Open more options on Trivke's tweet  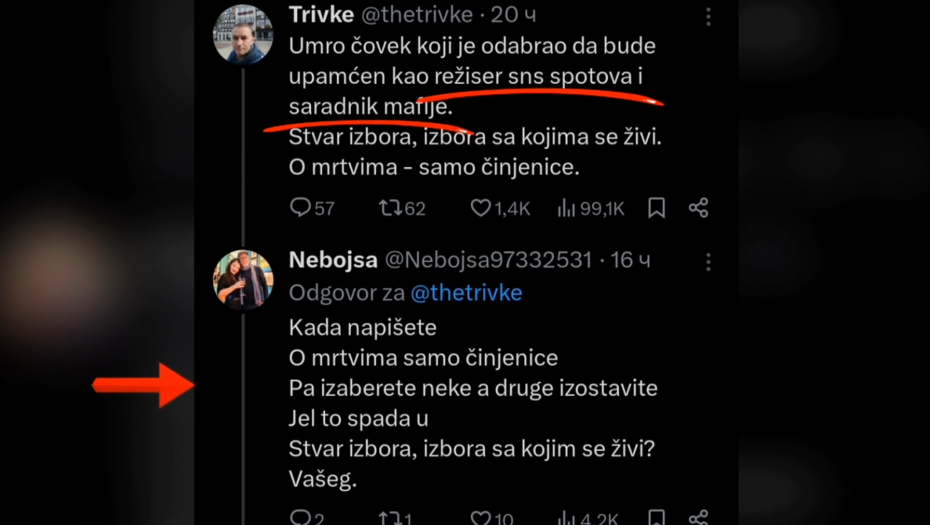[x=708, y=17]
